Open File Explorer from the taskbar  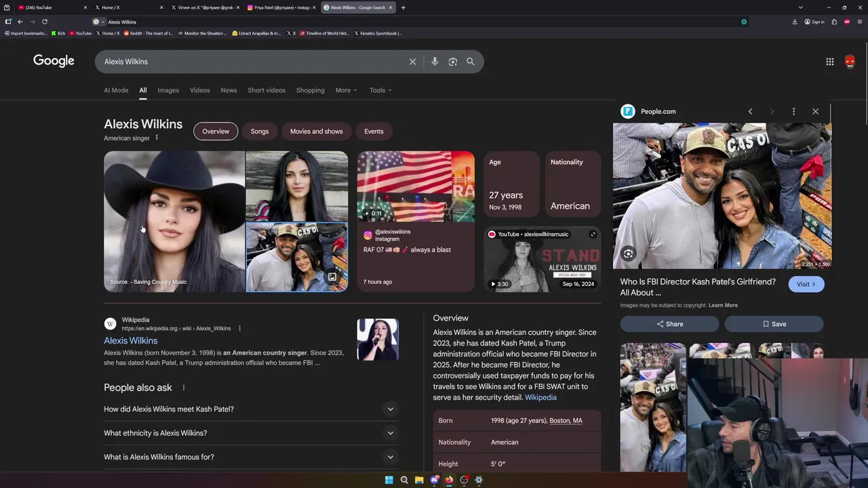point(419,480)
